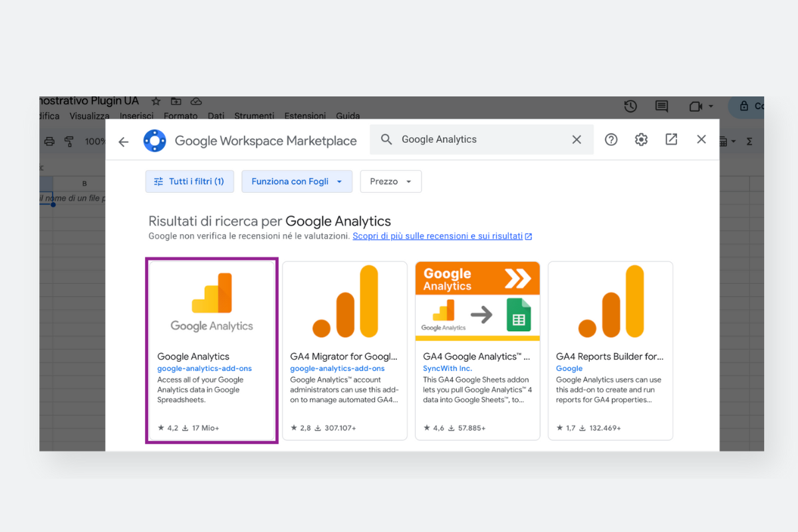
Task: Select column B header in Sheets
Action: [x=84, y=184]
